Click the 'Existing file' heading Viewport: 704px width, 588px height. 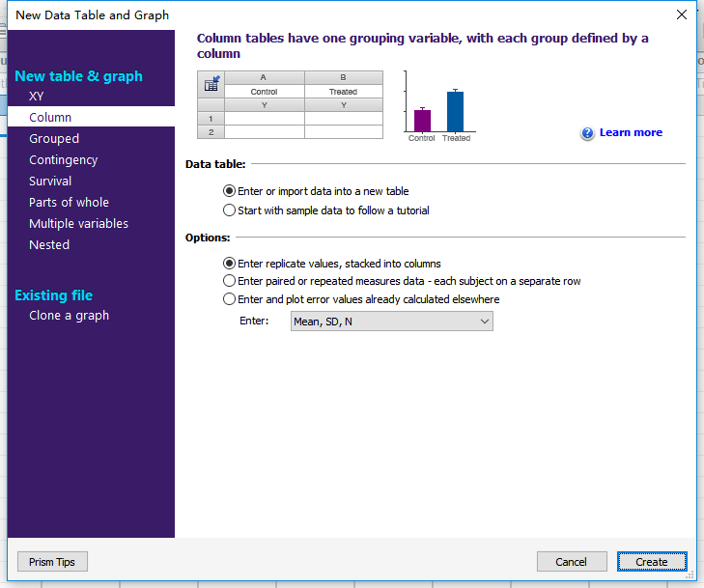tap(54, 295)
